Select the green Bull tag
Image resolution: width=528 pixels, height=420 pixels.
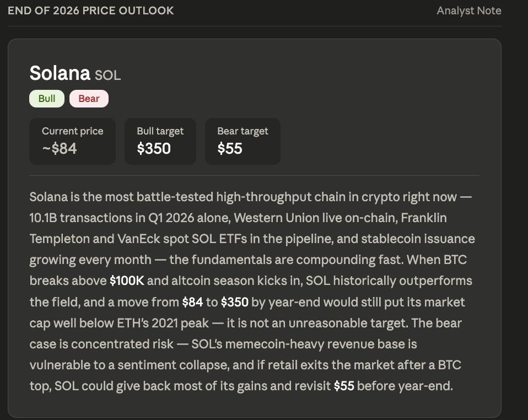47,99
